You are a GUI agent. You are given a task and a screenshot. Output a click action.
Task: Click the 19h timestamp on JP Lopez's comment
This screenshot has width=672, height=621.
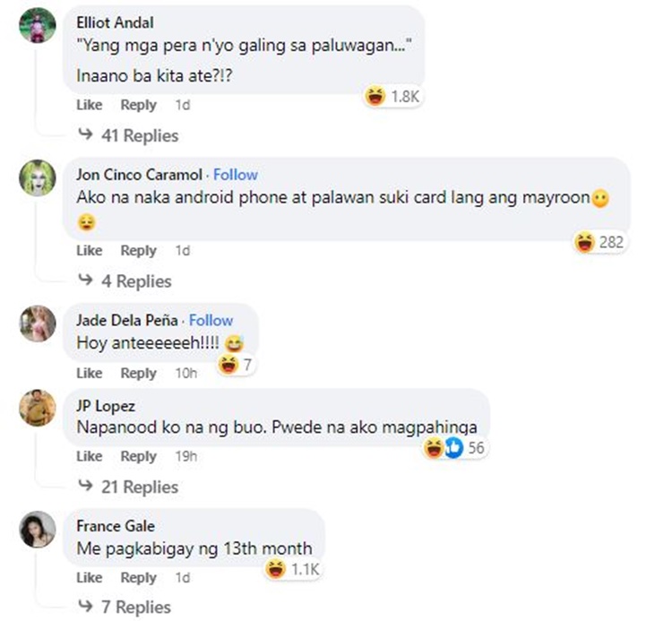point(186,456)
